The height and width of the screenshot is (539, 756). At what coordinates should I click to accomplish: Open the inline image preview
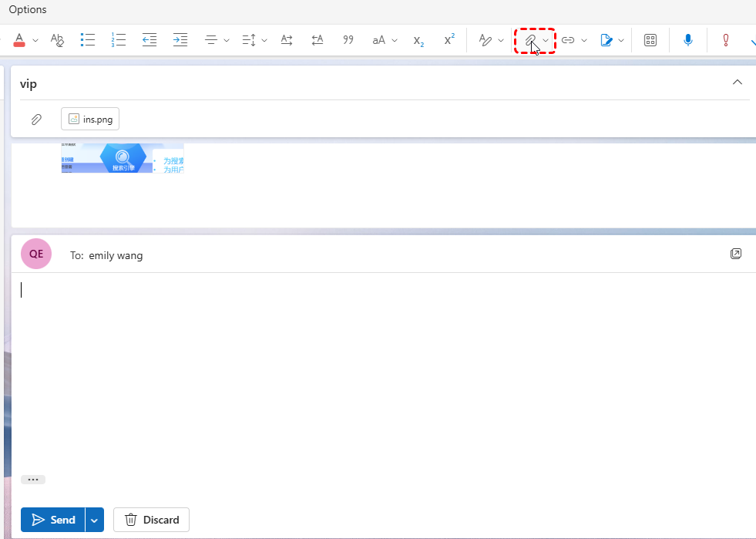click(123, 158)
